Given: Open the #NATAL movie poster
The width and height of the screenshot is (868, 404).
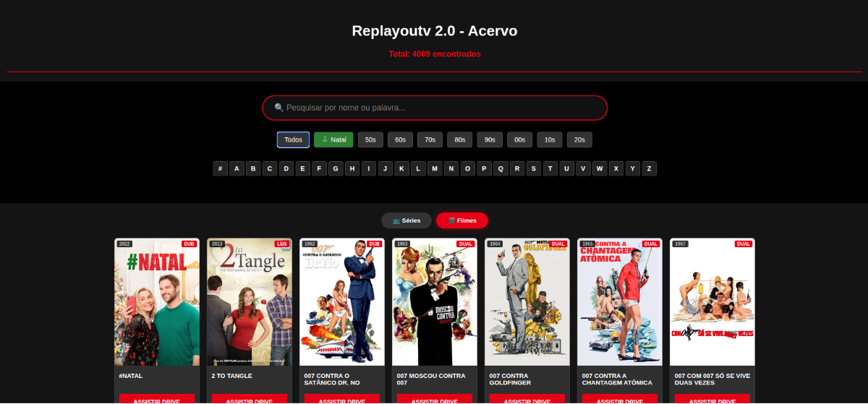Looking at the screenshot, I should [x=157, y=302].
